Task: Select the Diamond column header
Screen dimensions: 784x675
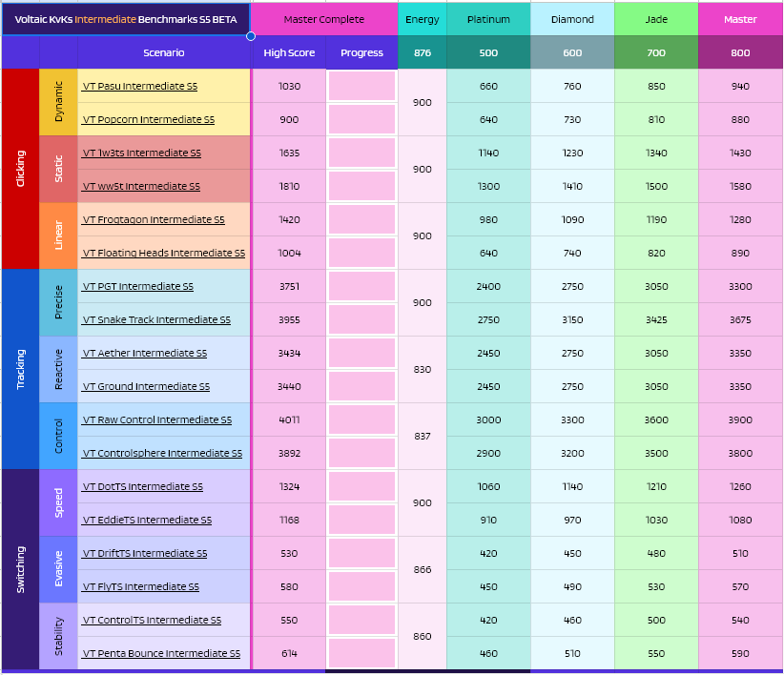Action: pyautogui.click(x=572, y=19)
